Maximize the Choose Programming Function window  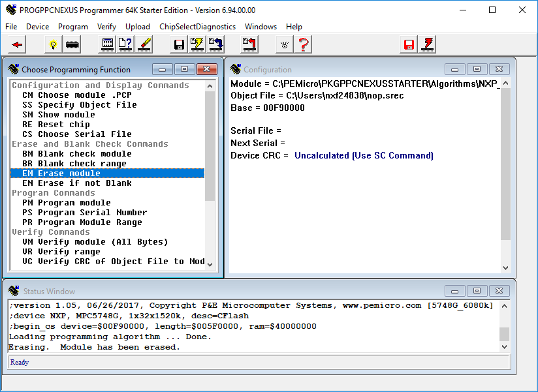coord(185,69)
